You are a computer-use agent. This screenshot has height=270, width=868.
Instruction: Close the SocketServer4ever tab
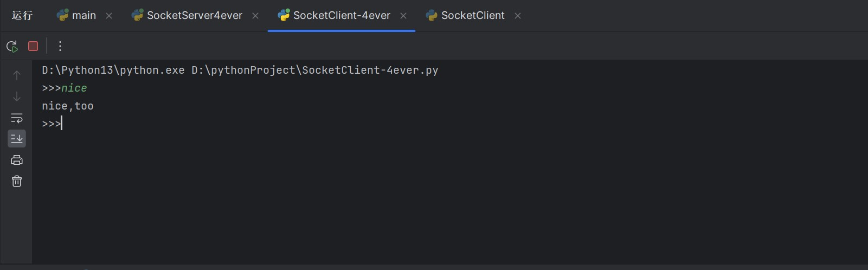click(255, 16)
